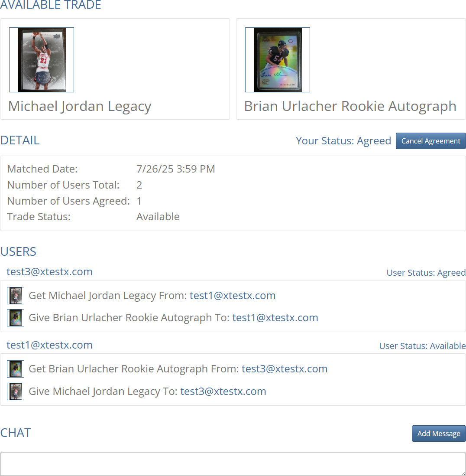This screenshot has height=476, width=466.
Task: Open the large Michael Jordan Legacy card image
Action: (x=42, y=60)
